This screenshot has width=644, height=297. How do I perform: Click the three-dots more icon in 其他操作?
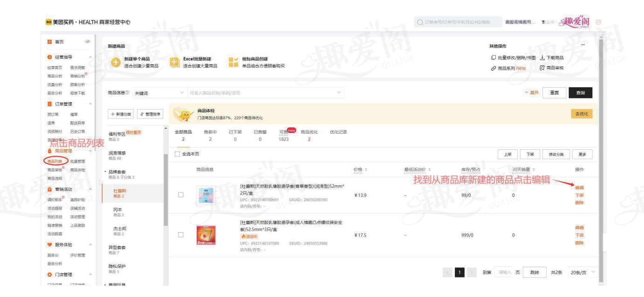click(x=582, y=45)
